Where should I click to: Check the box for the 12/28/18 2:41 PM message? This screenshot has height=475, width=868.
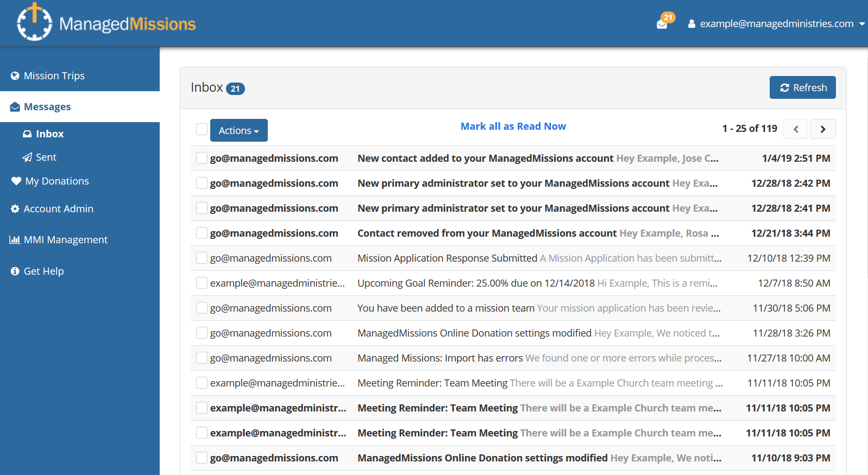(202, 208)
